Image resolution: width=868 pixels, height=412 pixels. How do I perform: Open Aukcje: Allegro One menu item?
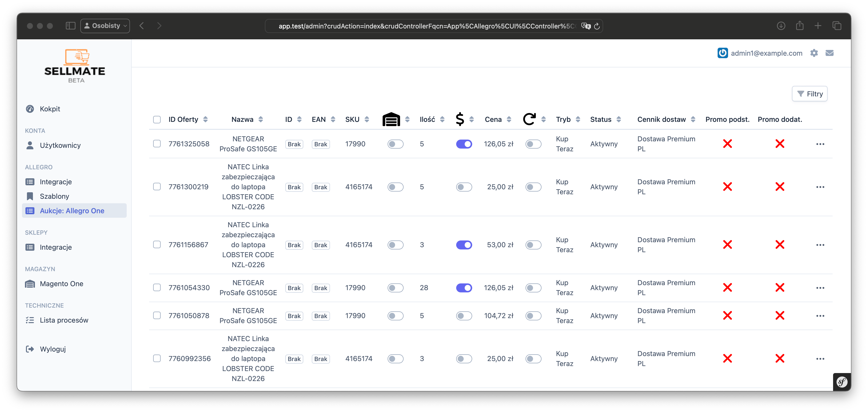[74, 210]
